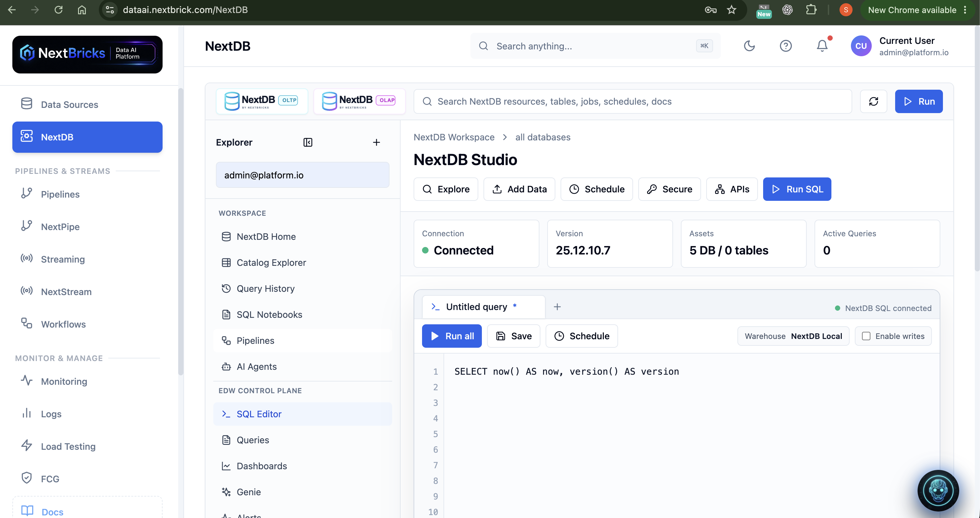Open the AI assistant robot icon
Screen dimensions: 980x518
tap(938, 491)
